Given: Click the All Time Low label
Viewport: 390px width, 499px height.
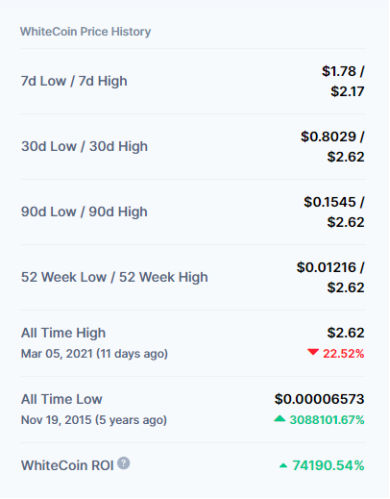Looking at the screenshot, I should coord(62,399).
